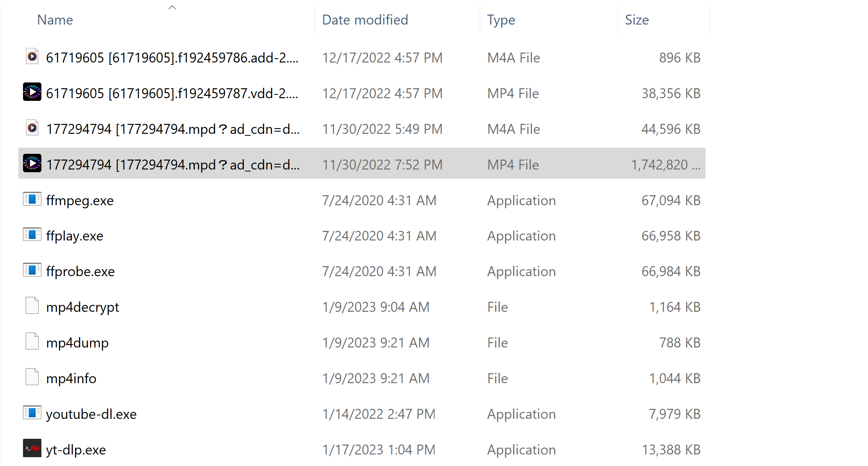This screenshot has width=868, height=466.
Task: Click the Size column header
Action: click(637, 20)
